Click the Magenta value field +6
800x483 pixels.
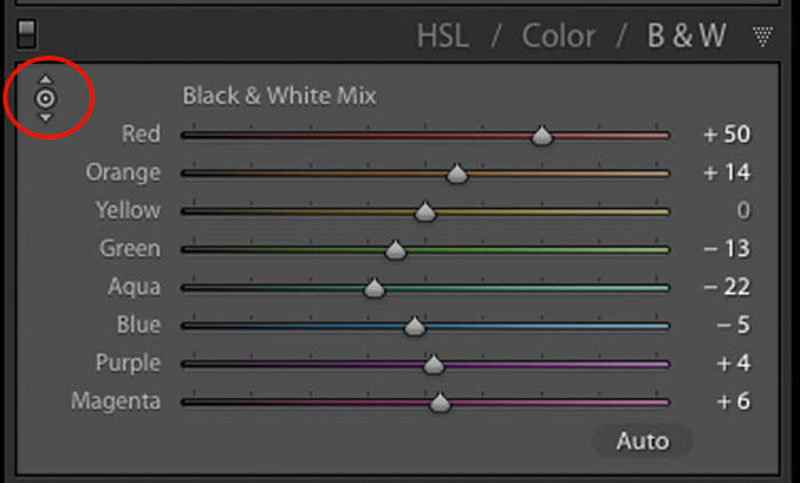(734, 402)
